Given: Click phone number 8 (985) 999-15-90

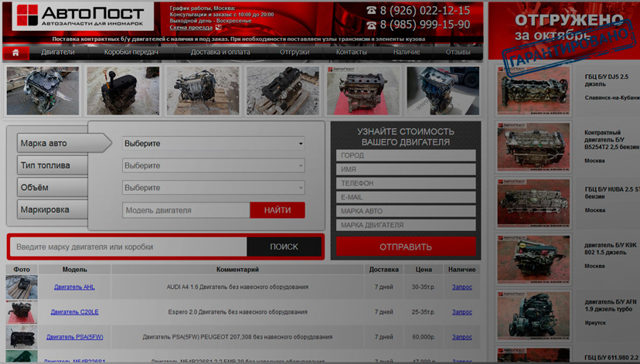Looking at the screenshot, I should pyautogui.click(x=424, y=25).
